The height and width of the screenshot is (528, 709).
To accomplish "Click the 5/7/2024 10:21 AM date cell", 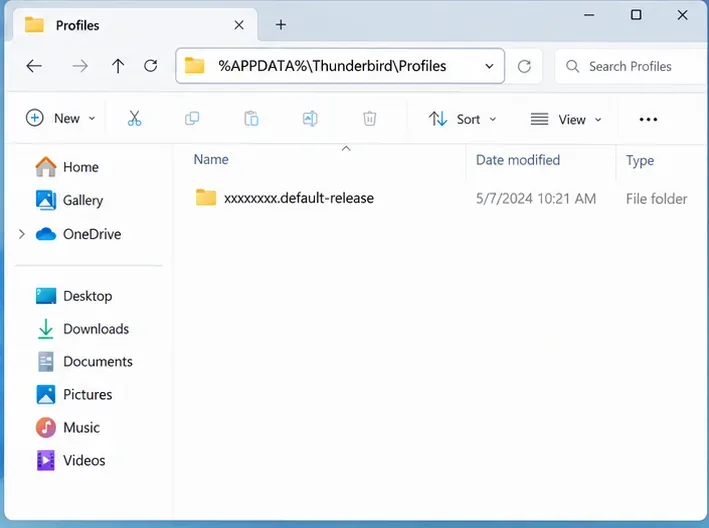I will tap(536, 198).
